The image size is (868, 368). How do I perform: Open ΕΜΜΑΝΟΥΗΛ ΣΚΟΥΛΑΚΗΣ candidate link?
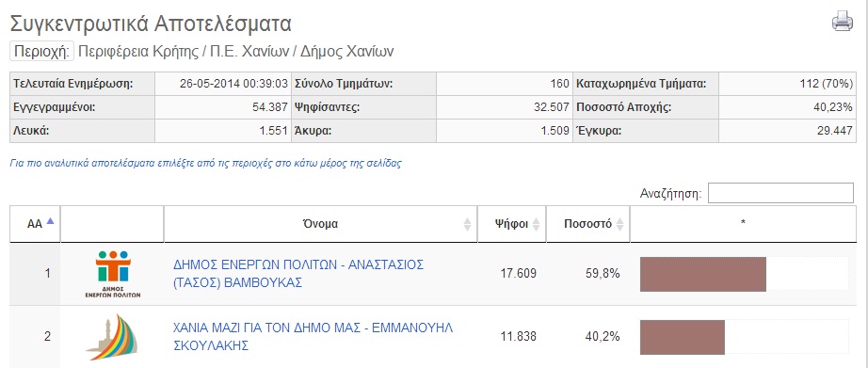pos(313,336)
